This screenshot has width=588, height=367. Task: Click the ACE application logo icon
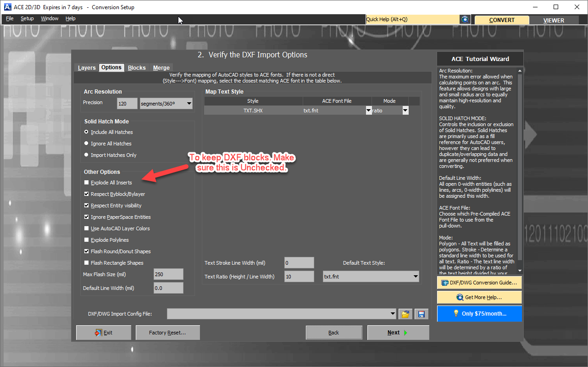point(8,7)
